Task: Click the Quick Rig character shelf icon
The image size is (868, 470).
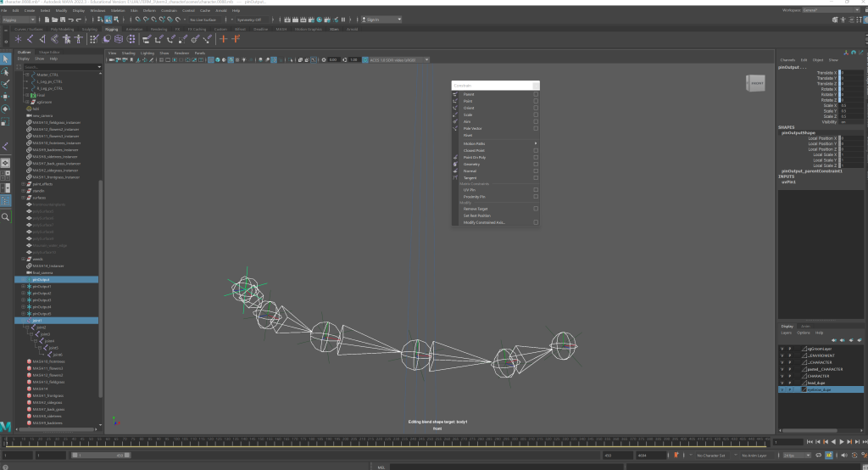Action: [x=66, y=39]
